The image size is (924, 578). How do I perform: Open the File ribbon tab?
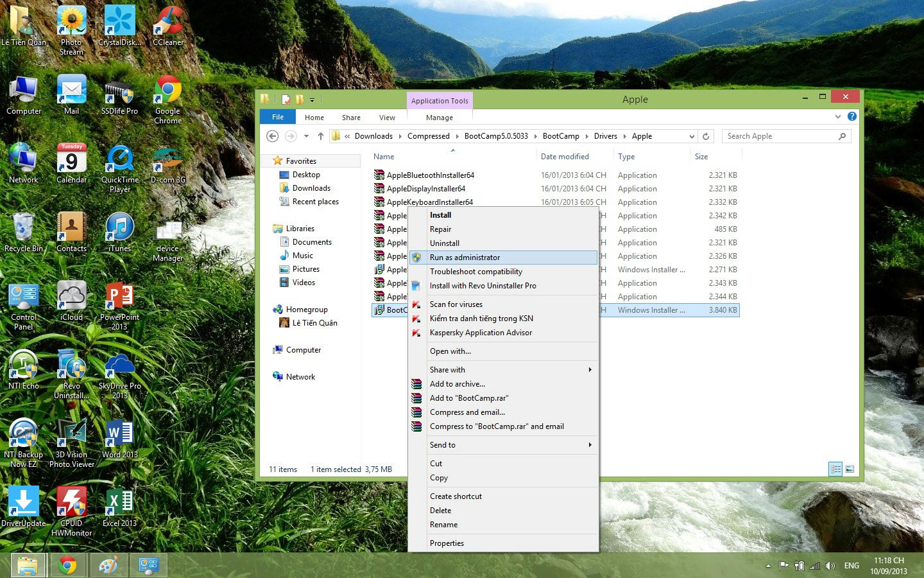pos(278,117)
